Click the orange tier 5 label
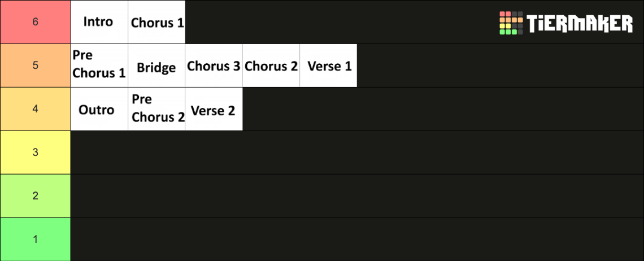 pos(36,66)
